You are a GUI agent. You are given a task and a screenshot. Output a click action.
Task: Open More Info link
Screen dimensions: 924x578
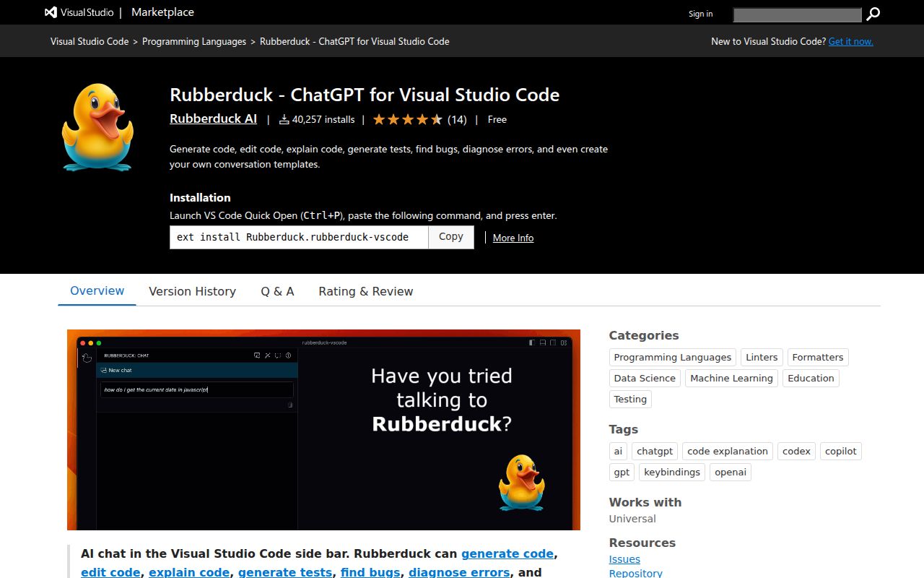point(513,238)
